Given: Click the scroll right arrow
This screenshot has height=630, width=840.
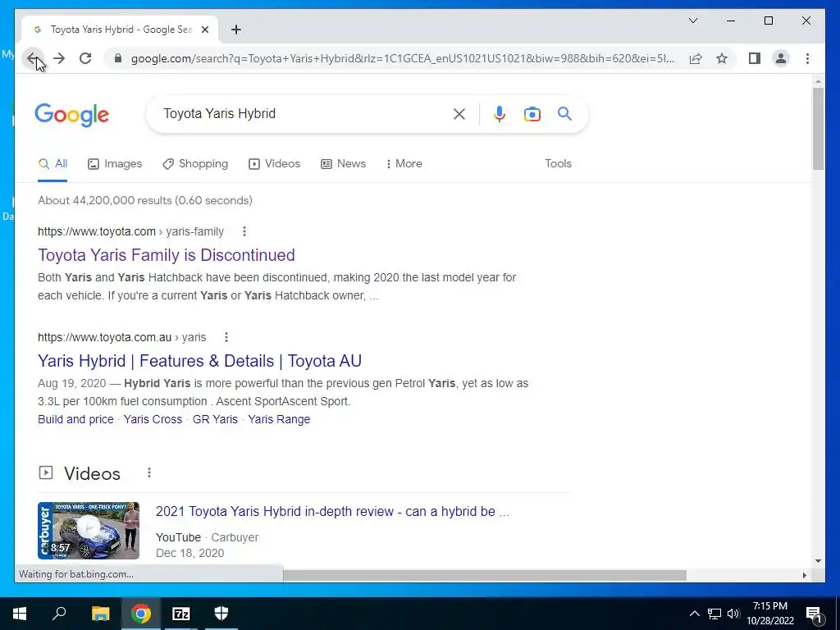Looking at the screenshot, I should [804, 575].
